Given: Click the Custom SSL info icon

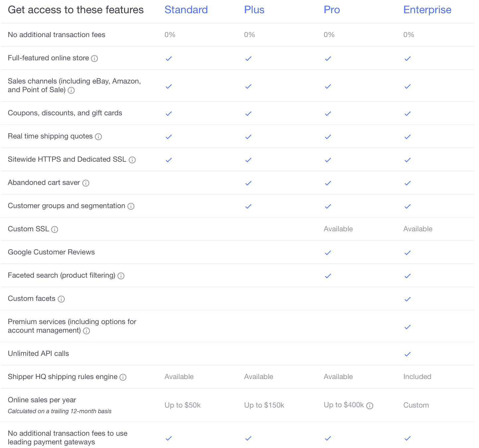Looking at the screenshot, I should point(55,230).
